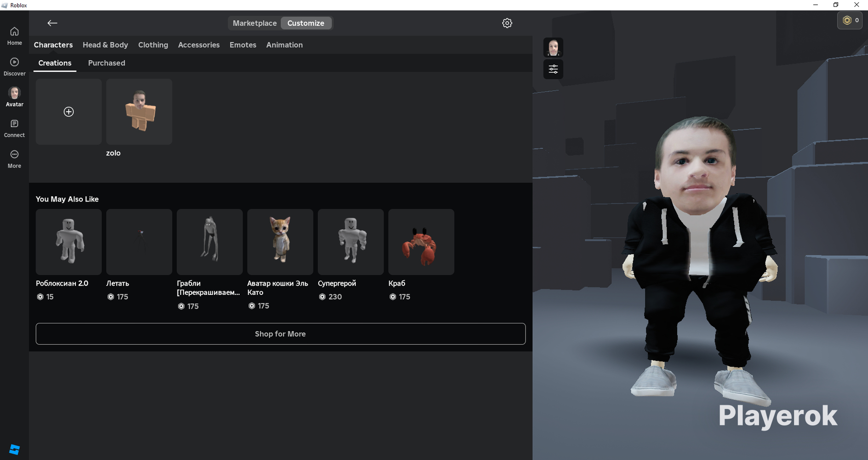
Task: Open the Characters tab
Action: (53, 45)
